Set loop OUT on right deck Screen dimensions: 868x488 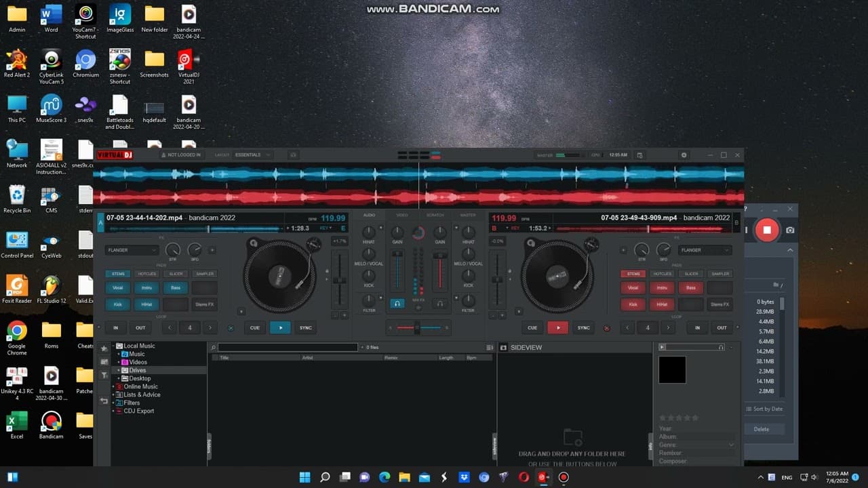coord(722,328)
